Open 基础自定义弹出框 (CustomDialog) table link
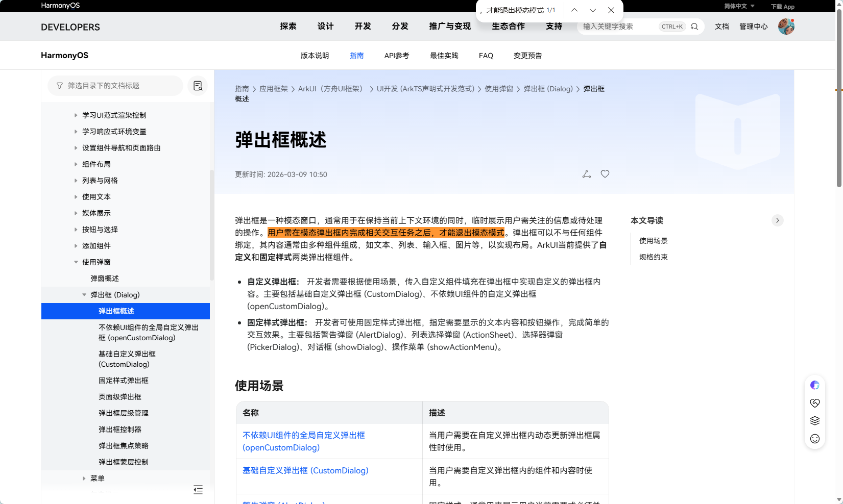843x504 pixels. (305, 470)
